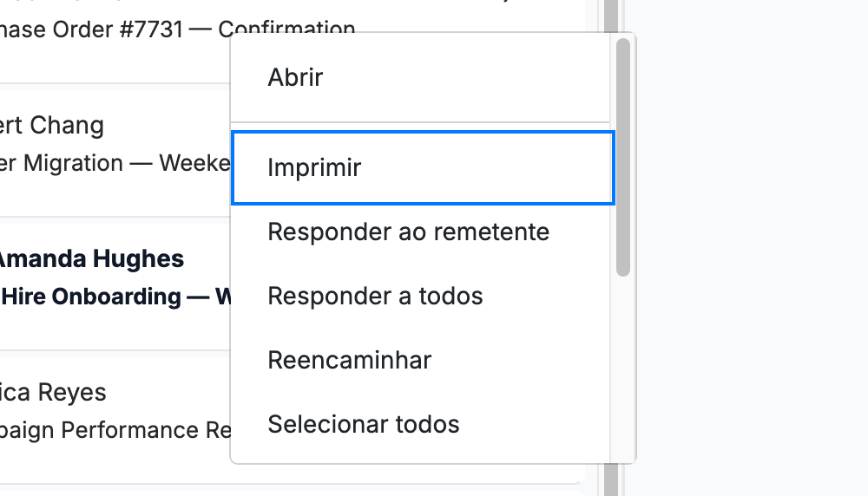Click Selecionar todos menu entry

pyautogui.click(x=421, y=425)
